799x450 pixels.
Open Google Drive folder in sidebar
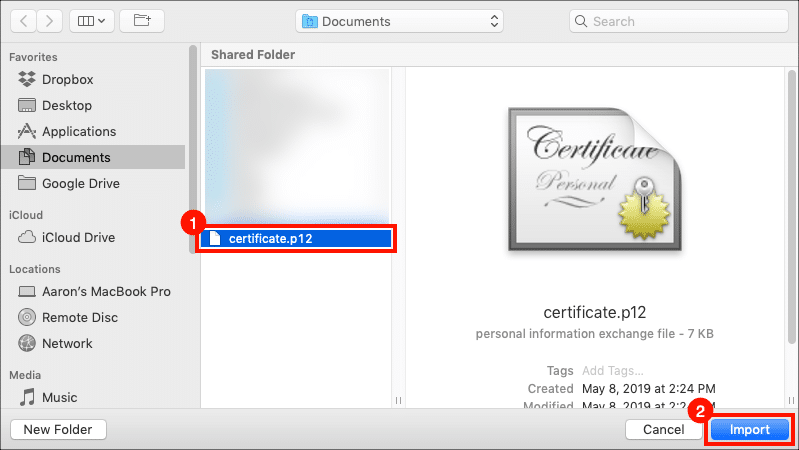(80, 183)
